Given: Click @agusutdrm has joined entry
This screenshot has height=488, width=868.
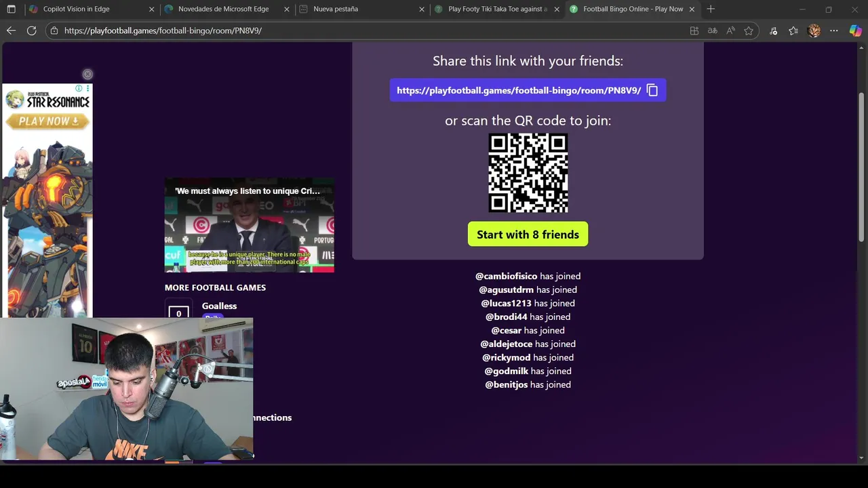Looking at the screenshot, I should click(528, 289).
